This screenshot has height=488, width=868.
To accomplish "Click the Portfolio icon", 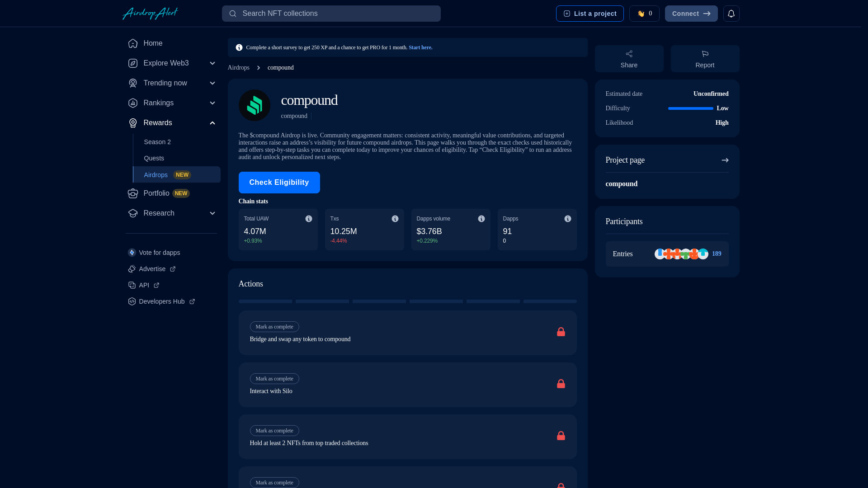I will (132, 193).
